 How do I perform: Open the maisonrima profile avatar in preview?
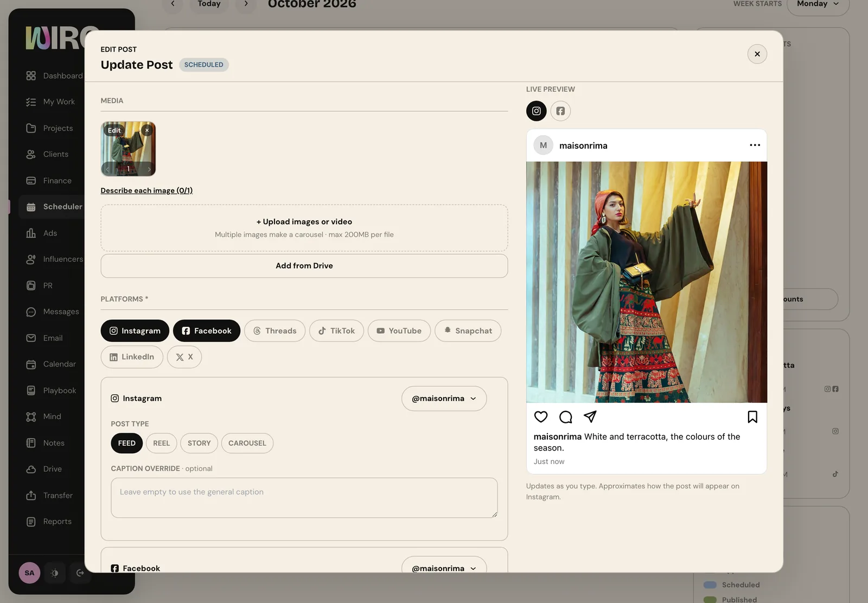543,145
